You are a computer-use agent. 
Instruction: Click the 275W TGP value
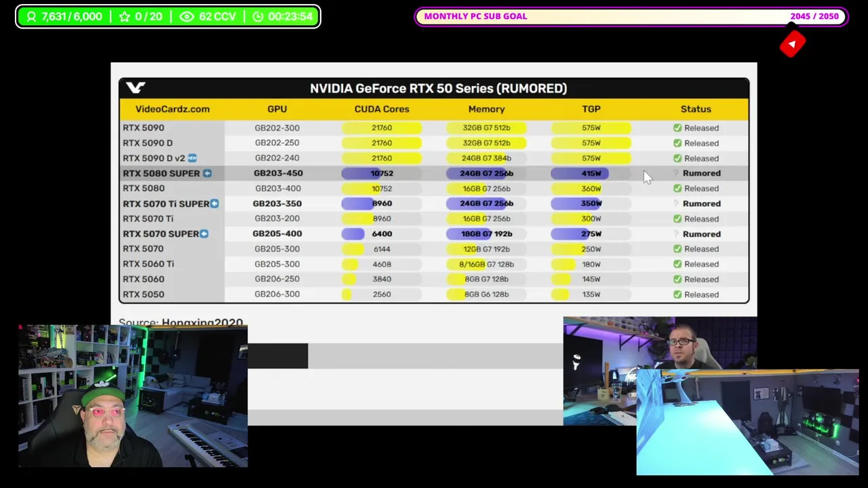(591, 234)
